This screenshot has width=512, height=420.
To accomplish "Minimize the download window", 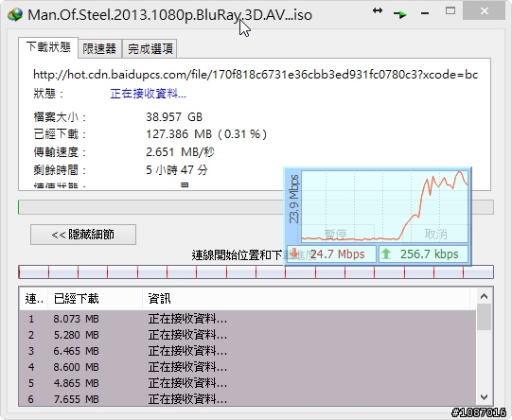I will 425,13.
